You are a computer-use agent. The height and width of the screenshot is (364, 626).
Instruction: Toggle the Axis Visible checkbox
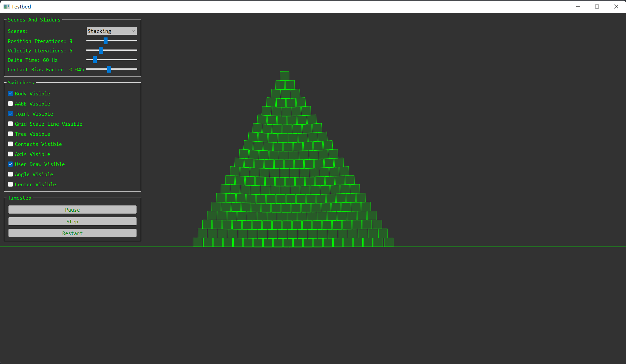point(10,154)
